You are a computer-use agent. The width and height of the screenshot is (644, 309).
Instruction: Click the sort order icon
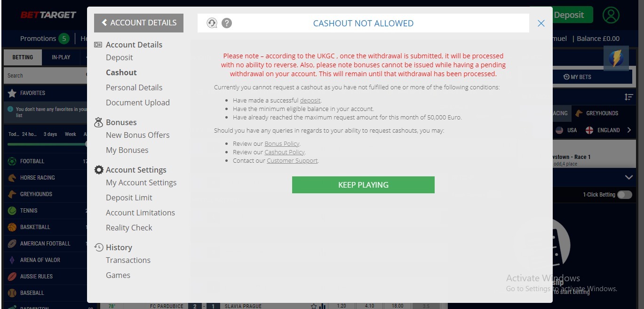click(x=628, y=97)
